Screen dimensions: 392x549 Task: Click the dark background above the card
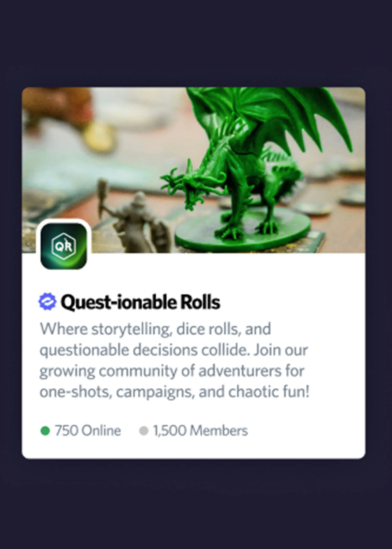pyautogui.click(x=196, y=43)
